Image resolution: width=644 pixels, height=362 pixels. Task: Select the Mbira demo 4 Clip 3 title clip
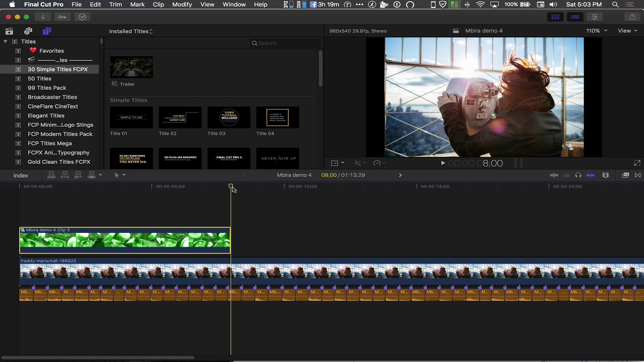click(125, 240)
